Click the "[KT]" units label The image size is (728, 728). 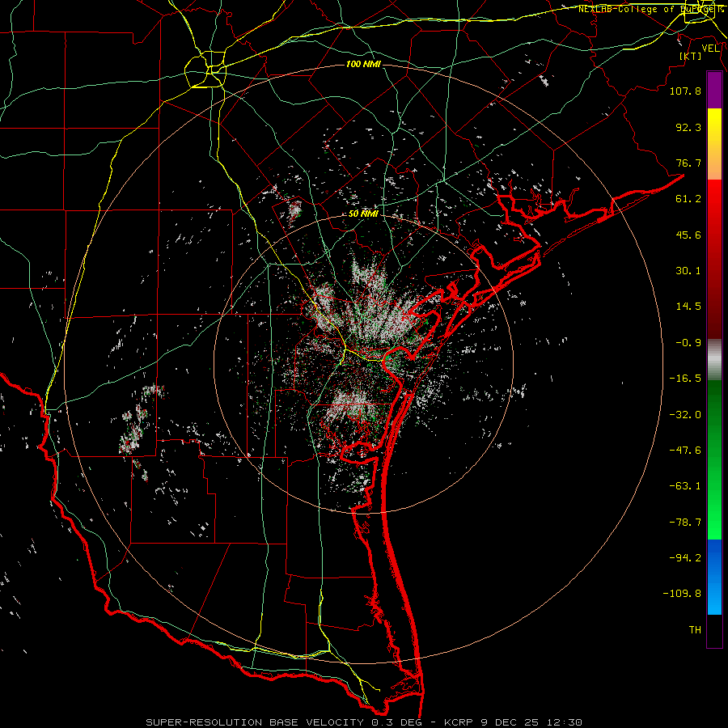691,56
